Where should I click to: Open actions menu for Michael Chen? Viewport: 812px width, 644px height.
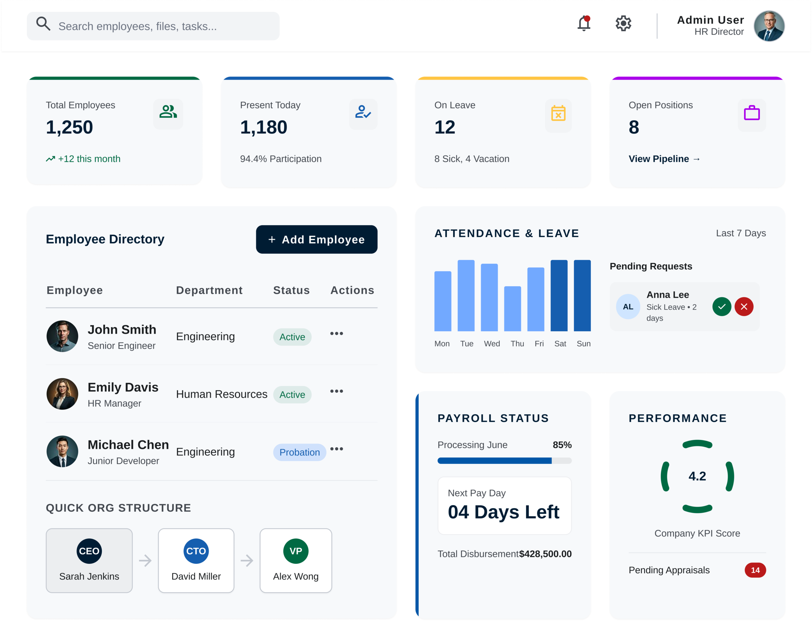tap(337, 449)
